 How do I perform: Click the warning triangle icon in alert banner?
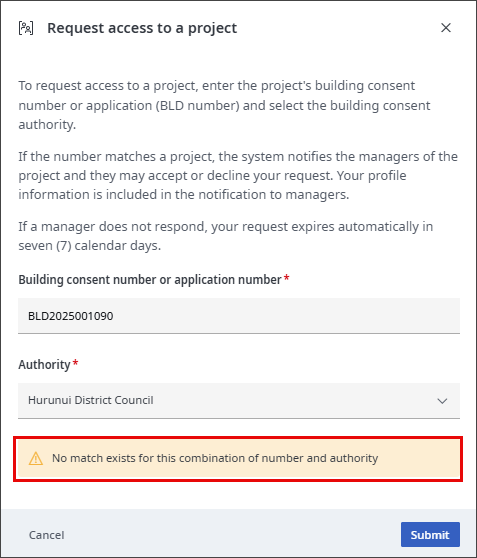point(36,458)
